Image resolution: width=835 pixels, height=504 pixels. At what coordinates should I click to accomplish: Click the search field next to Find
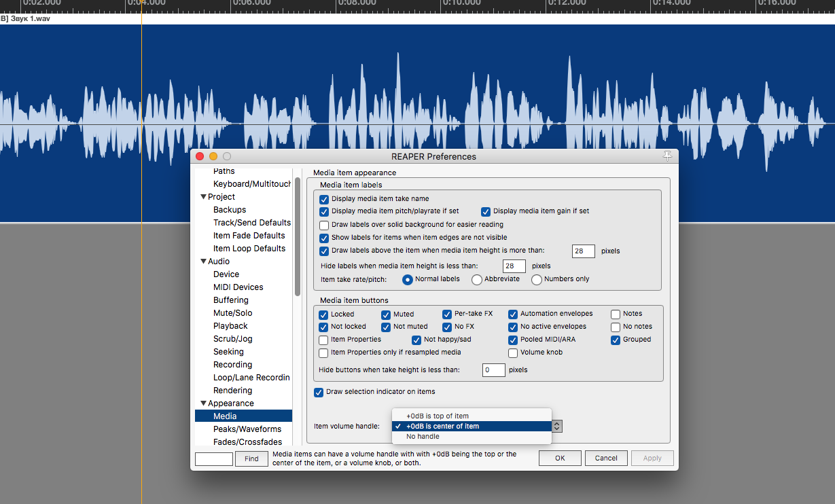coord(214,458)
